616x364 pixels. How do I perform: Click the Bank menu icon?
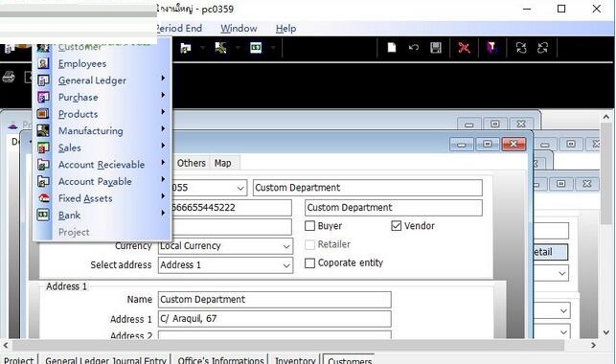(x=43, y=216)
